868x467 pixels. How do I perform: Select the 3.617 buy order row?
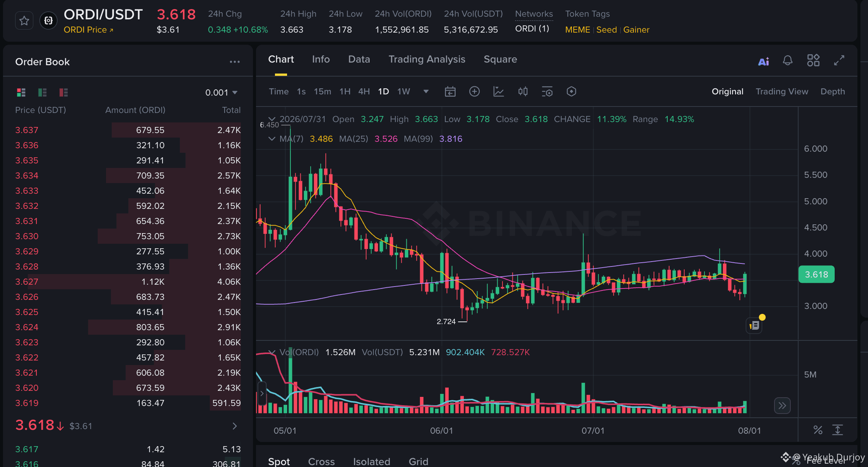tap(128, 449)
